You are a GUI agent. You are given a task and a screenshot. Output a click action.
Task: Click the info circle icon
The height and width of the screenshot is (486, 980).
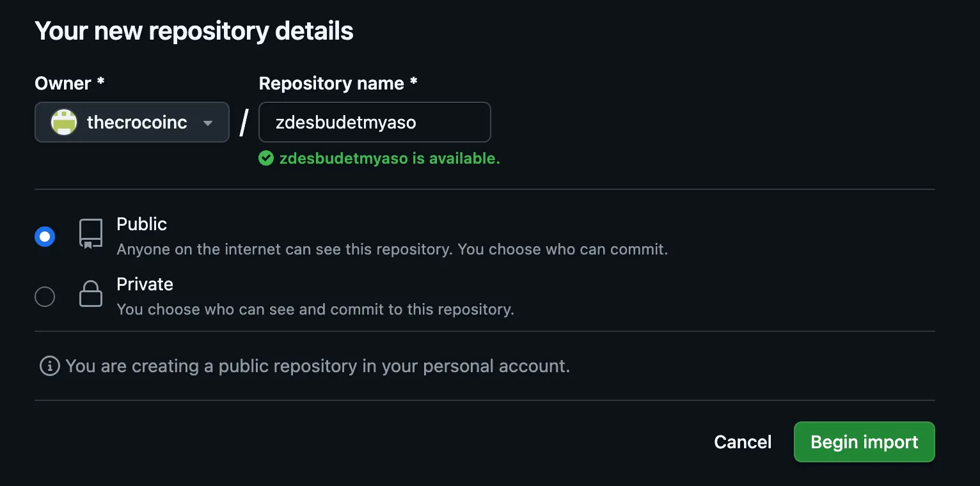click(x=49, y=366)
